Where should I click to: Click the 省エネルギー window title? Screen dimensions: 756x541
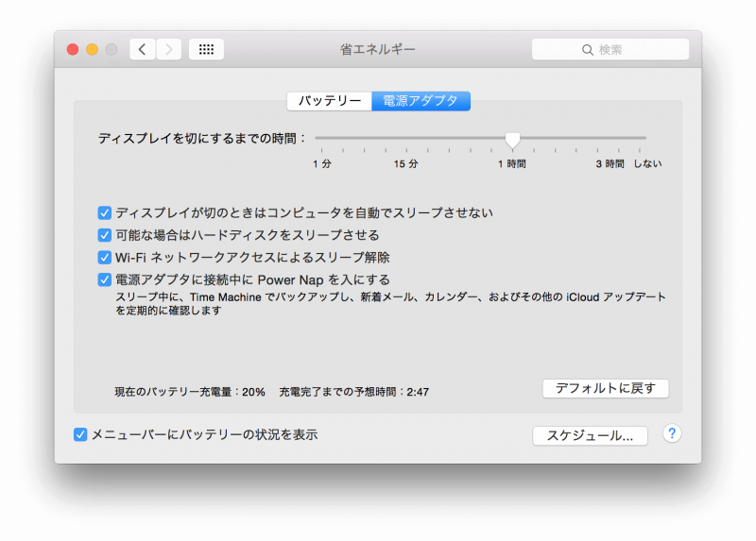click(x=377, y=49)
